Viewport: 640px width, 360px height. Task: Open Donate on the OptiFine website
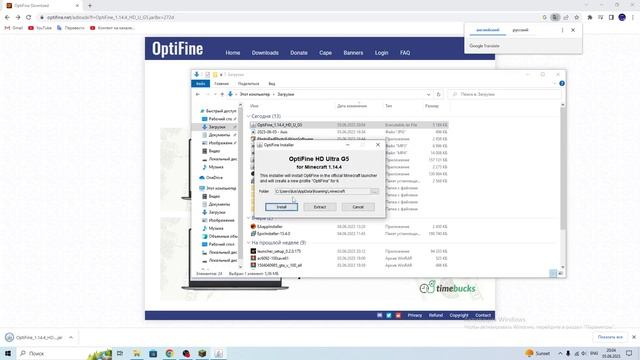pos(299,53)
